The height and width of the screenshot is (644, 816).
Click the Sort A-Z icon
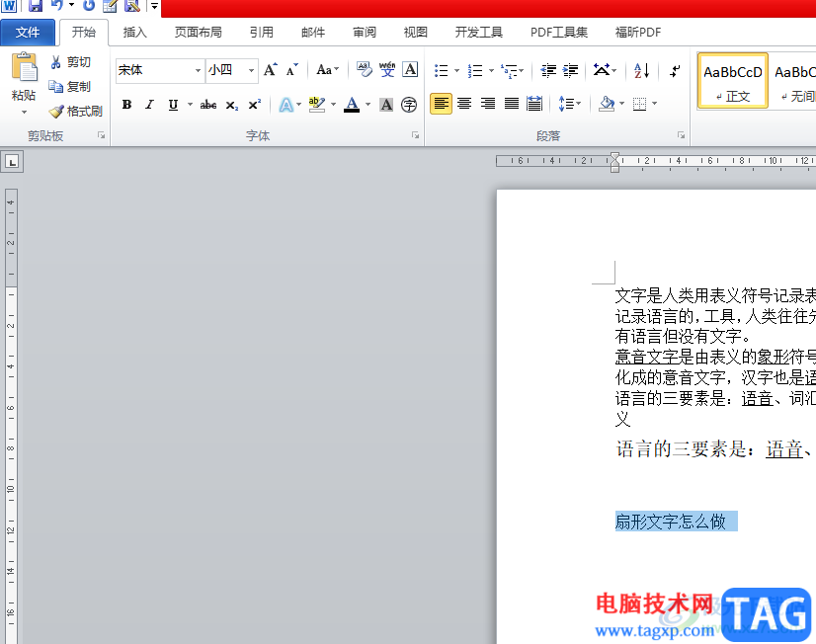click(642, 70)
